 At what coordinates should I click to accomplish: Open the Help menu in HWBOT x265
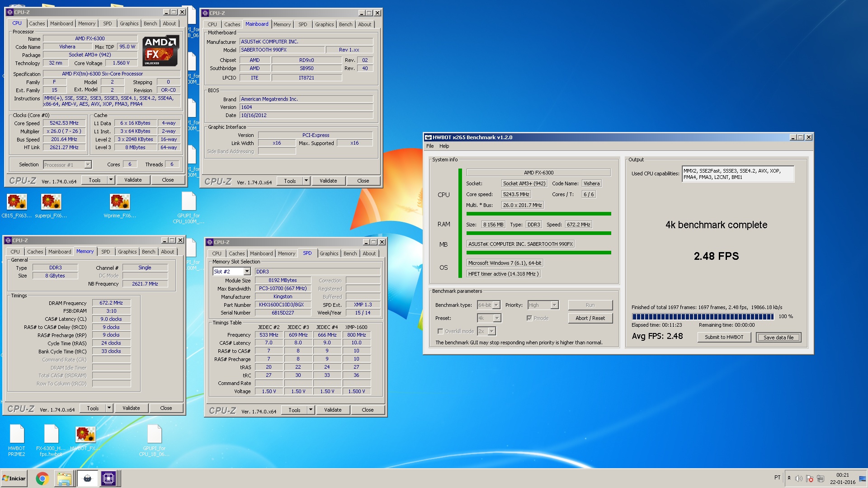click(x=444, y=146)
